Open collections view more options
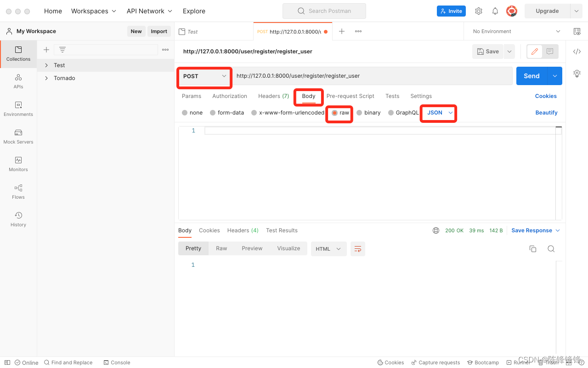588x368 pixels. (x=165, y=50)
